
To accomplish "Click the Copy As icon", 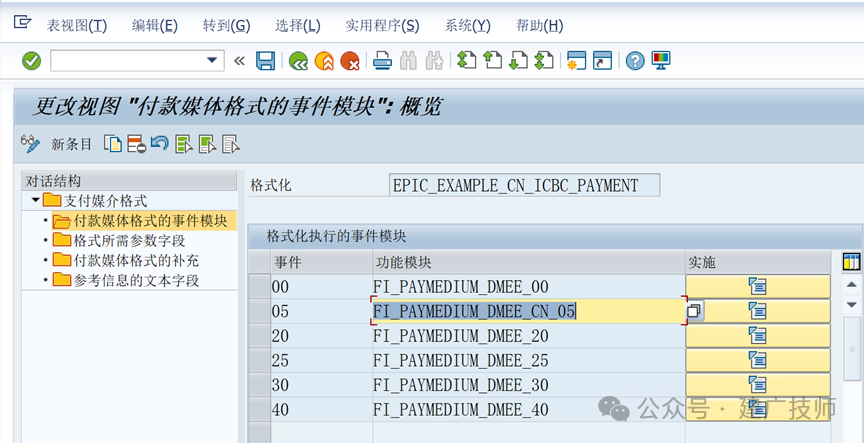I will (113, 144).
